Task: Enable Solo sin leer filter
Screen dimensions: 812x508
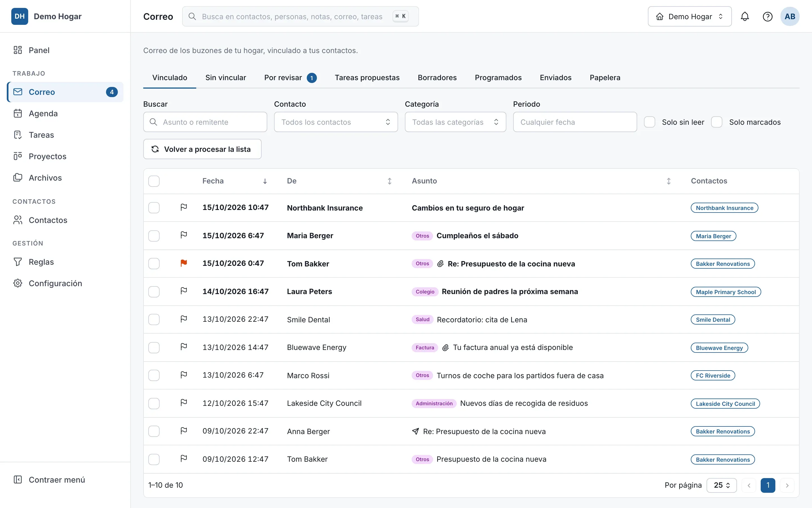Action: (x=650, y=122)
